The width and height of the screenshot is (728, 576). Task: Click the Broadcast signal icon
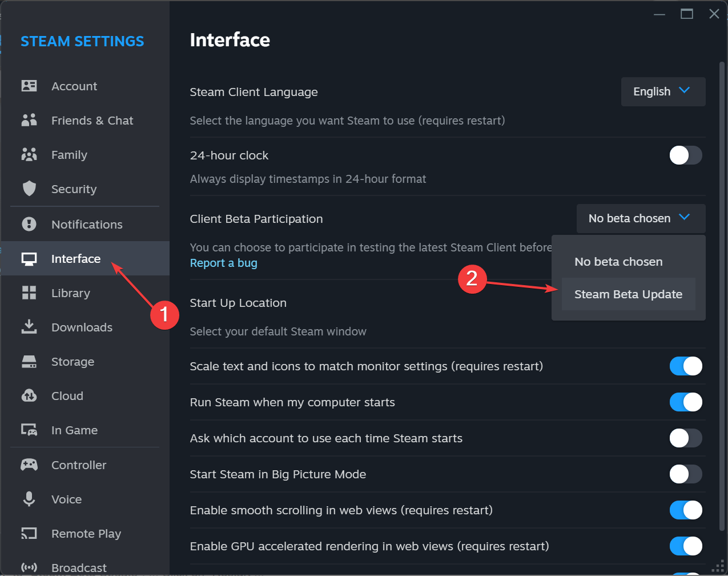point(29,567)
